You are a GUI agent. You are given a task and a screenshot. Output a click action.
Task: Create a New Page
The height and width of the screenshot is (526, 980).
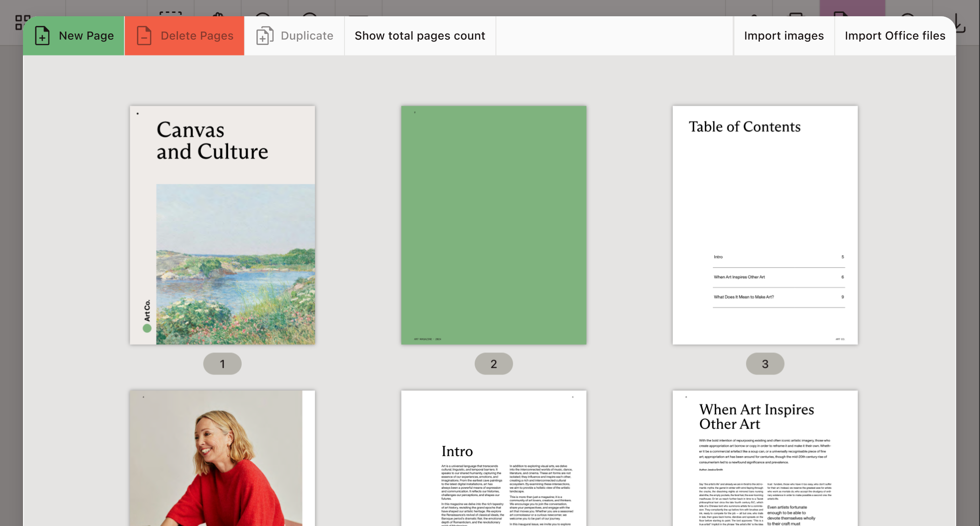[74, 35]
